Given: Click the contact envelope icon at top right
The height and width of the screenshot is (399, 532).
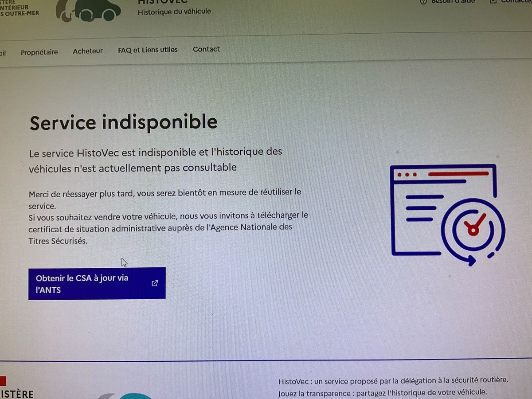Looking at the screenshot, I should tap(493, 1).
